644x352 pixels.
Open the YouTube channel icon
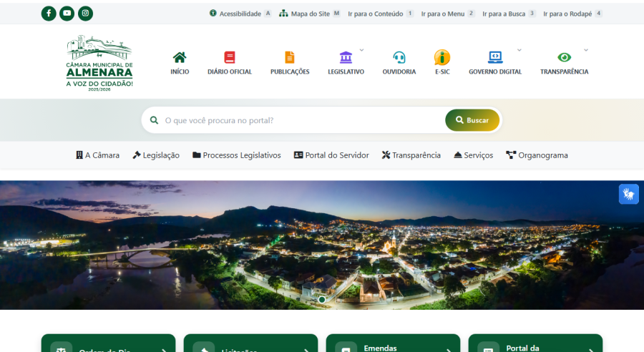[x=67, y=14]
